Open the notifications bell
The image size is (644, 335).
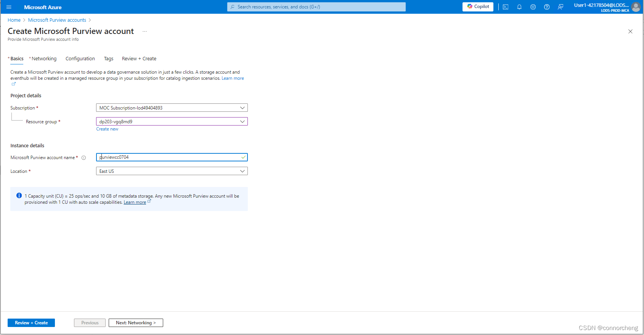pos(519,7)
